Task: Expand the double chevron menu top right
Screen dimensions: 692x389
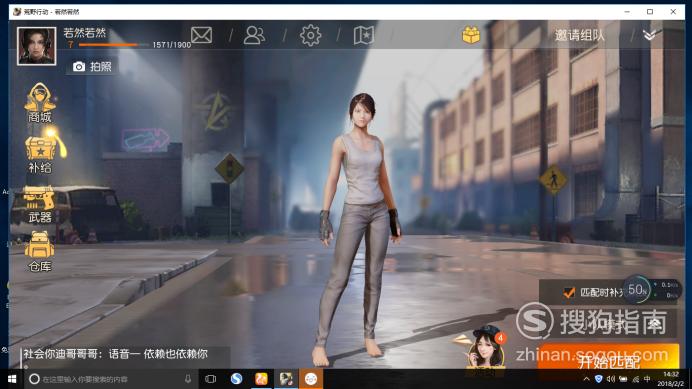Action: click(x=649, y=35)
